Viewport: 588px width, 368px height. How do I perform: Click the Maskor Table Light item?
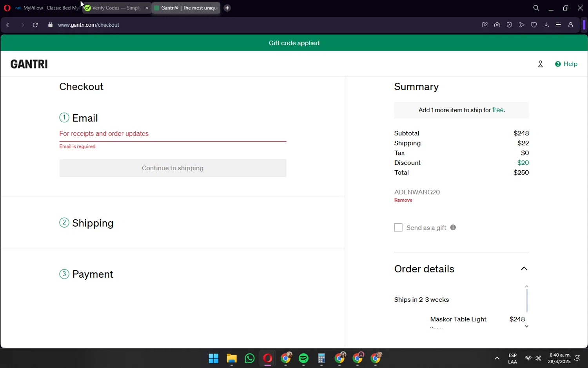458,319
